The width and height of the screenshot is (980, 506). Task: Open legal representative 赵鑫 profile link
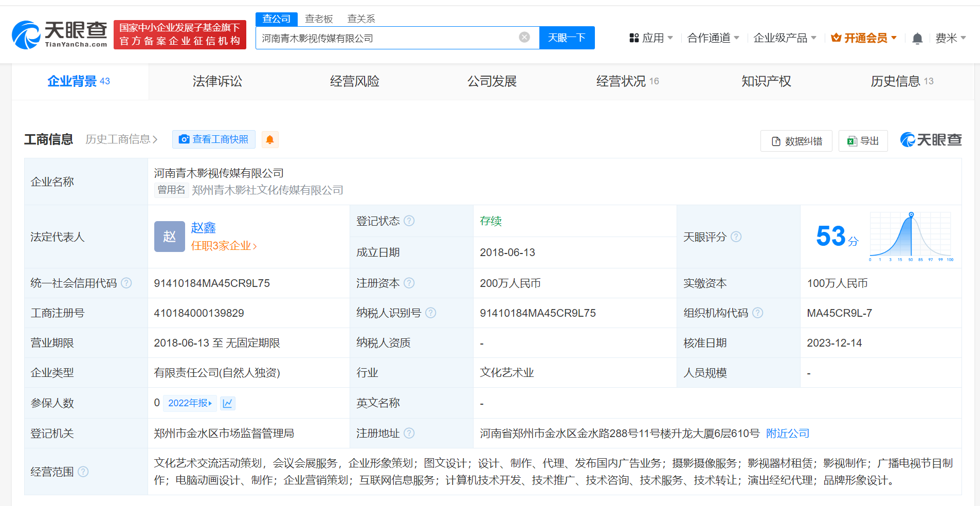[x=204, y=228]
